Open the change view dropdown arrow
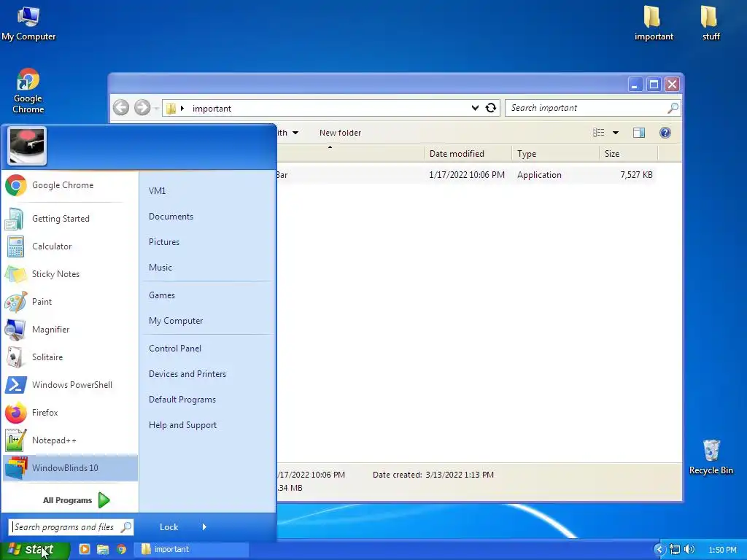The image size is (747, 560). tap(616, 133)
